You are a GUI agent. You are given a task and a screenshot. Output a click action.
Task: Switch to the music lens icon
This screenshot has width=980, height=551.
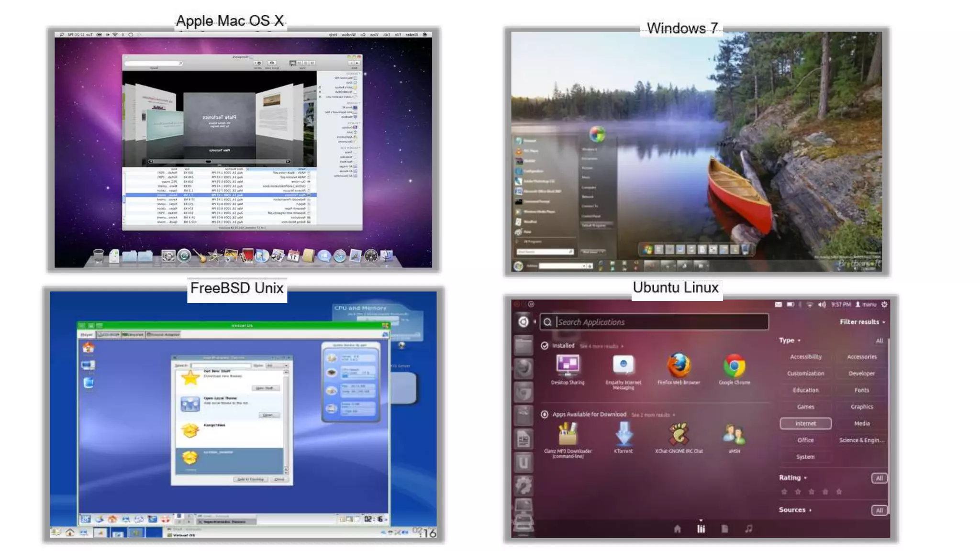click(749, 529)
